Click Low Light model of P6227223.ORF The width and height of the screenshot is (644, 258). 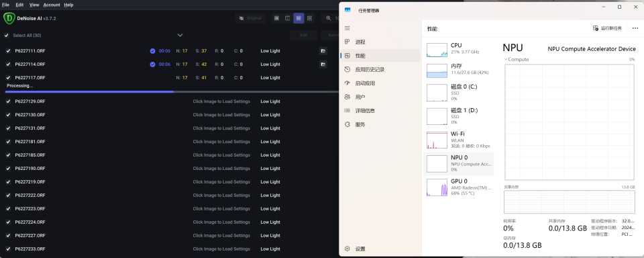(270, 209)
